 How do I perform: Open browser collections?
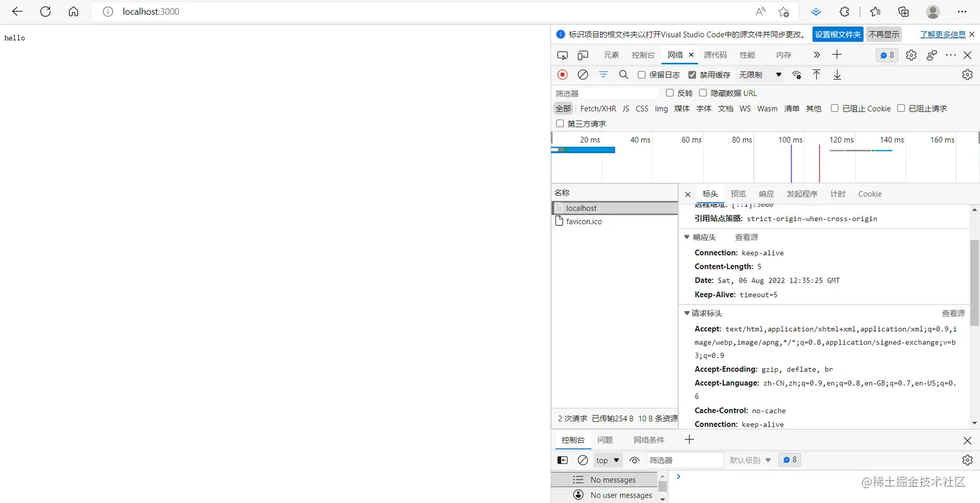click(x=904, y=12)
